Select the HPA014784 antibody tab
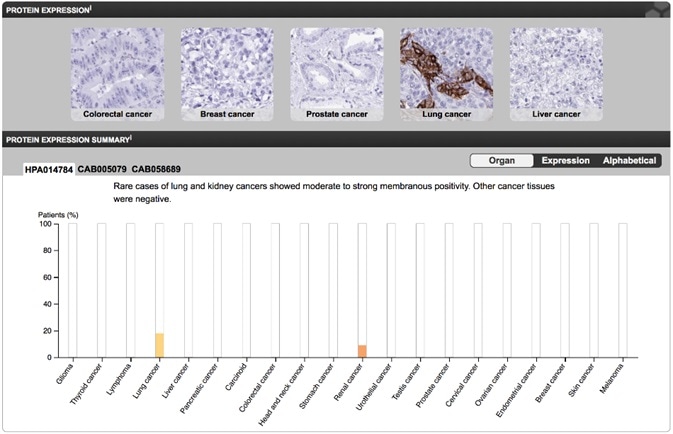The width and height of the screenshot is (673, 434). 49,169
